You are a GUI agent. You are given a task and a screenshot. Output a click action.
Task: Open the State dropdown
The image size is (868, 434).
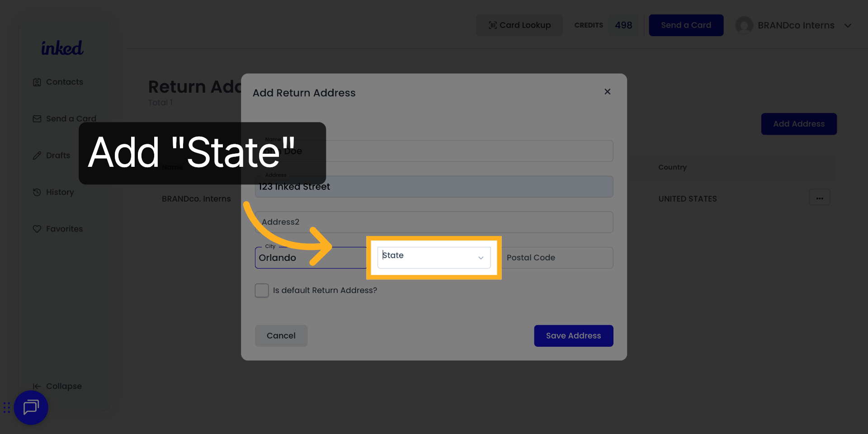coord(433,257)
